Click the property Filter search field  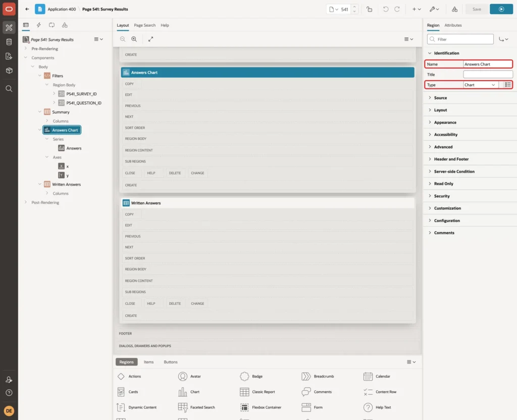460,39
